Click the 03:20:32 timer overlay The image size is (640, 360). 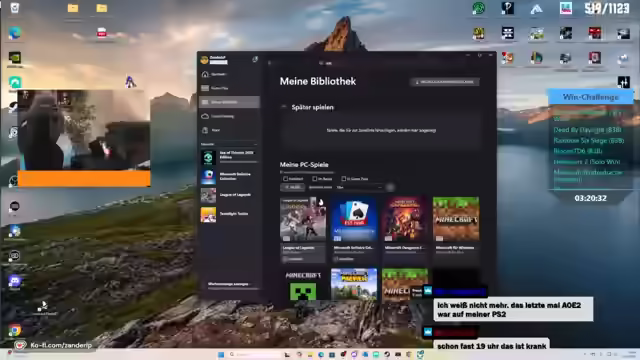pyautogui.click(x=591, y=198)
